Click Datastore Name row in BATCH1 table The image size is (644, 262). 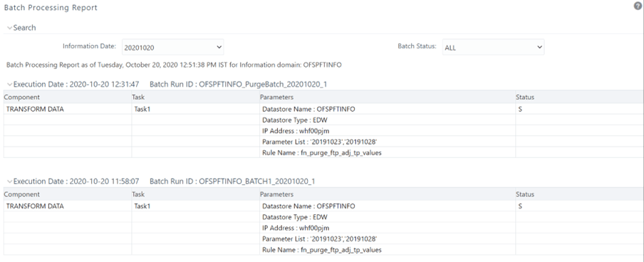click(x=308, y=206)
